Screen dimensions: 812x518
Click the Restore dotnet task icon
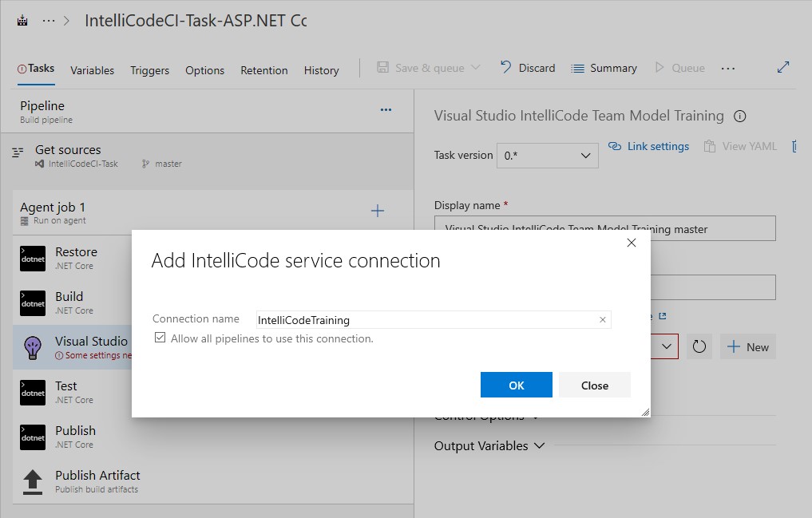click(x=33, y=259)
